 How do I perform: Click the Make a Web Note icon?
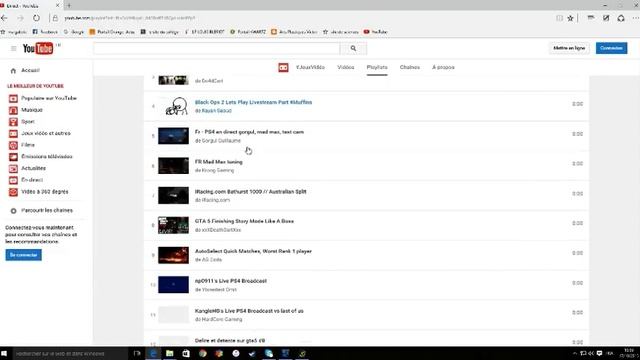pos(606,18)
